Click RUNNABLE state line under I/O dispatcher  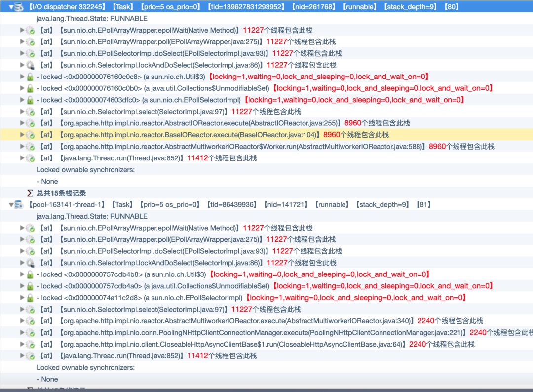92,19
